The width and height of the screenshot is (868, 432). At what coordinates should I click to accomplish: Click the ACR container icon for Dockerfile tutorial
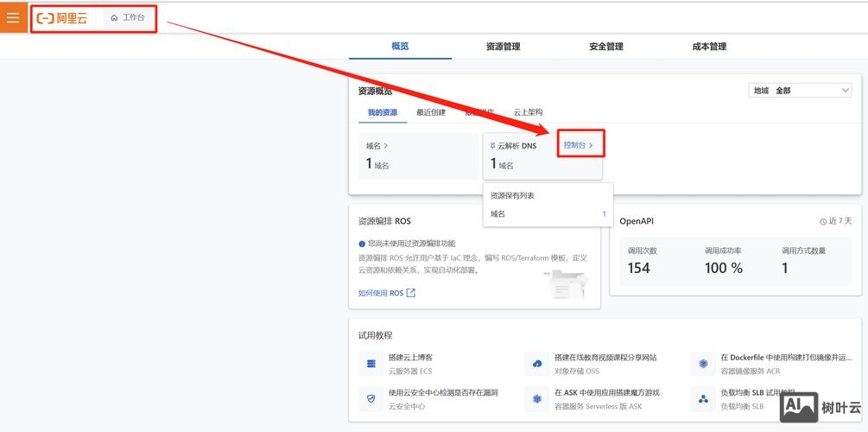pyautogui.click(x=703, y=364)
